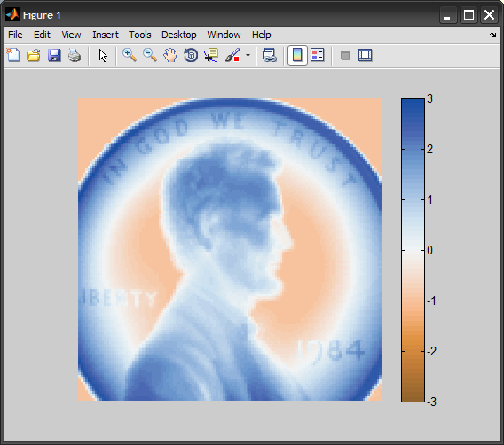Viewport: 504px width, 445px height.
Task: Click the MATLAB logo in title bar
Action: click(12, 15)
